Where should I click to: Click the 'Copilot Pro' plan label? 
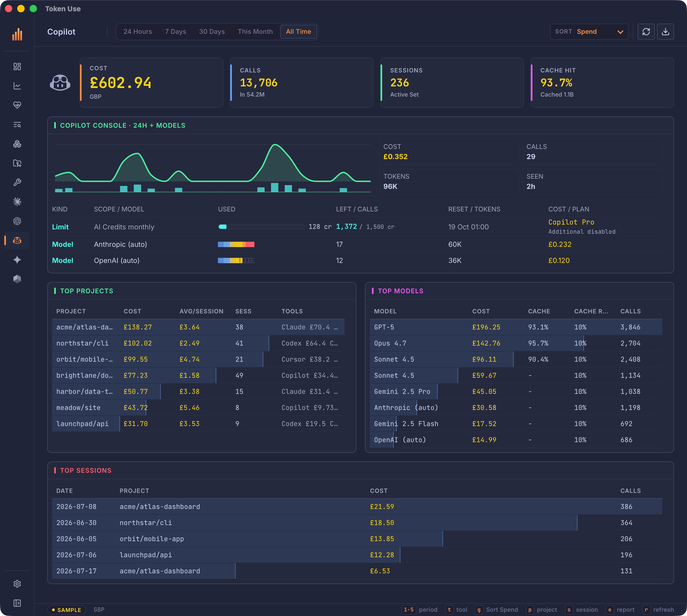click(x=571, y=222)
